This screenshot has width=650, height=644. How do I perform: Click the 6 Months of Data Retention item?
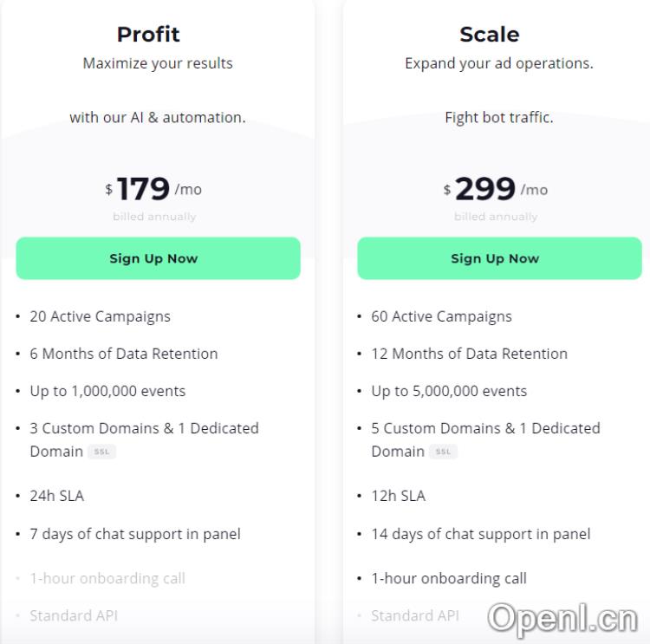[124, 354]
